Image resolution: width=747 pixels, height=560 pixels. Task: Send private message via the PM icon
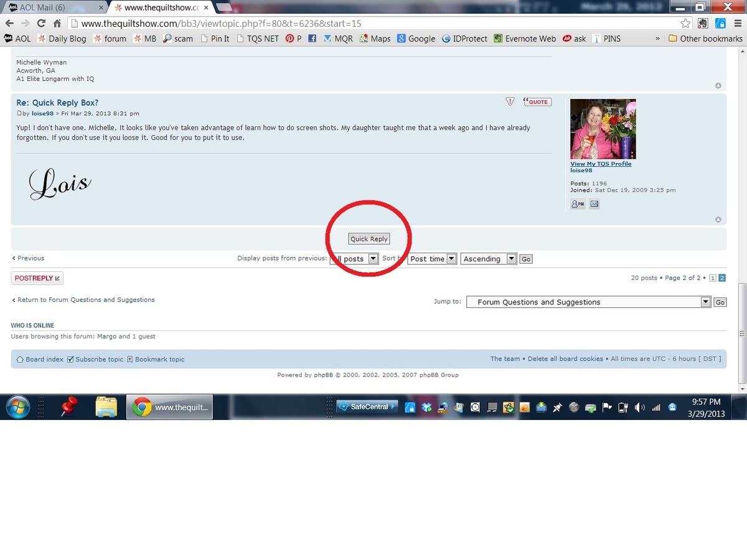click(578, 204)
